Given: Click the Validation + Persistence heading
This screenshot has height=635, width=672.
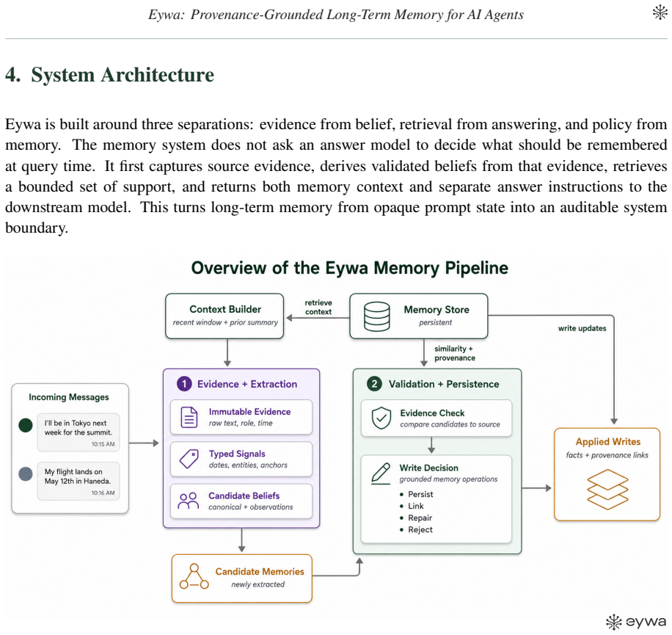Looking at the screenshot, I should [x=444, y=384].
